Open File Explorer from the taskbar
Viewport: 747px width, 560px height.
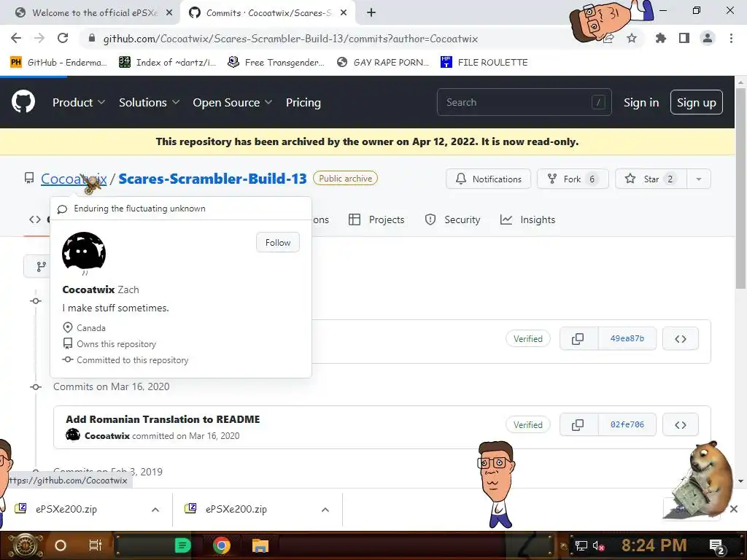pos(260,545)
